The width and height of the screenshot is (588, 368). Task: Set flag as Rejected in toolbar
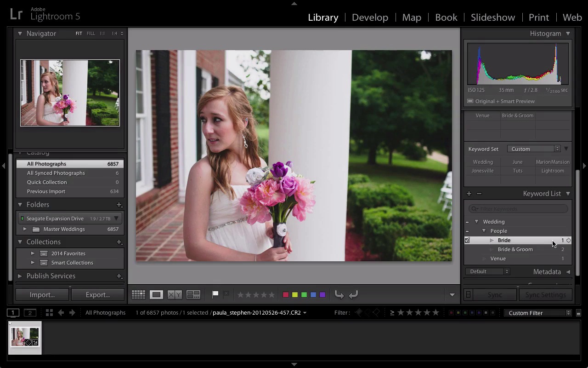tap(226, 294)
